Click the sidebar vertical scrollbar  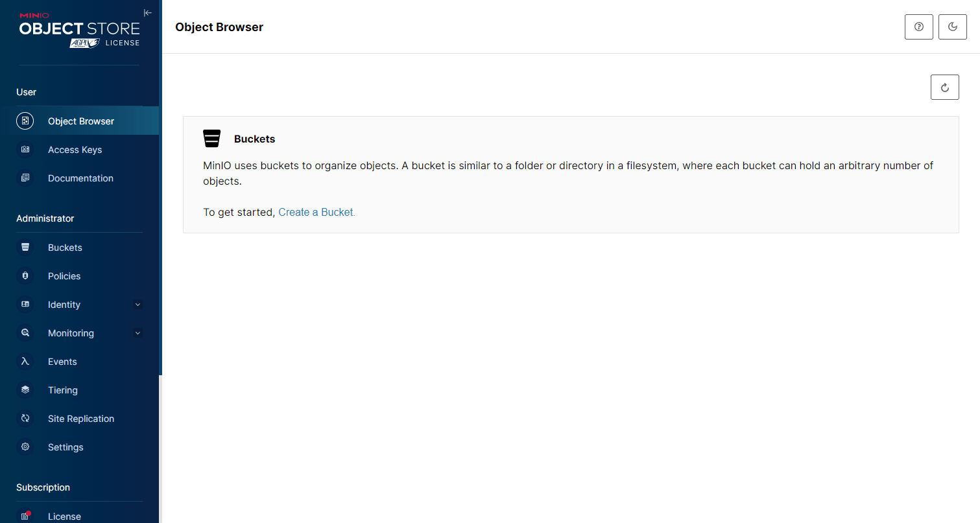(x=160, y=194)
